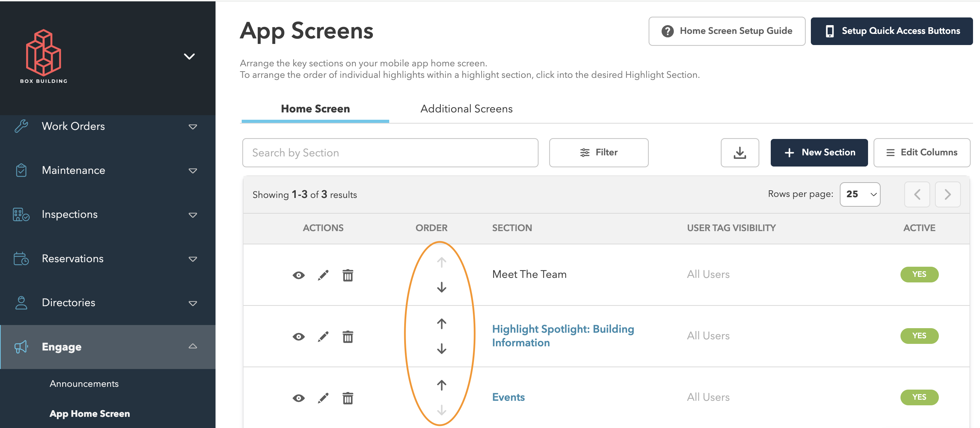
Task: Click the Meet The Team section name
Action: [x=529, y=274]
